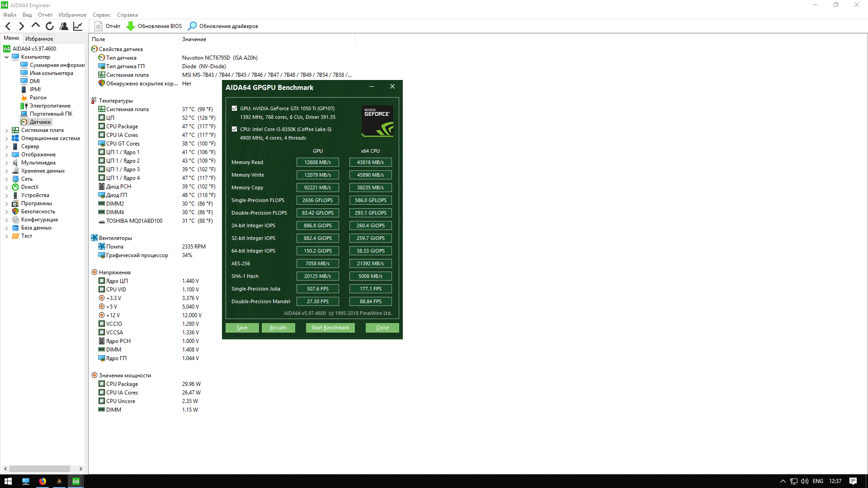Expand the Мультимедиа tree node
This screenshot has width=868, height=488.
pos(6,163)
